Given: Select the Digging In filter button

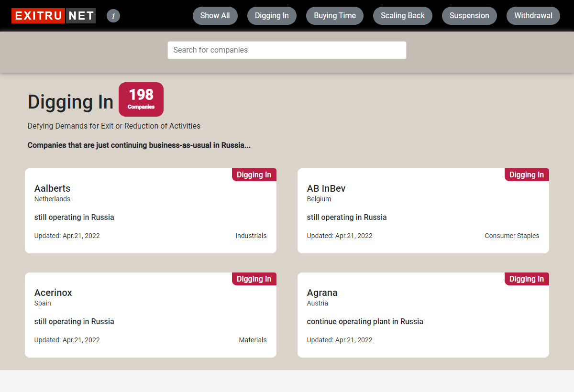Looking at the screenshot, I should coord(272,16).
